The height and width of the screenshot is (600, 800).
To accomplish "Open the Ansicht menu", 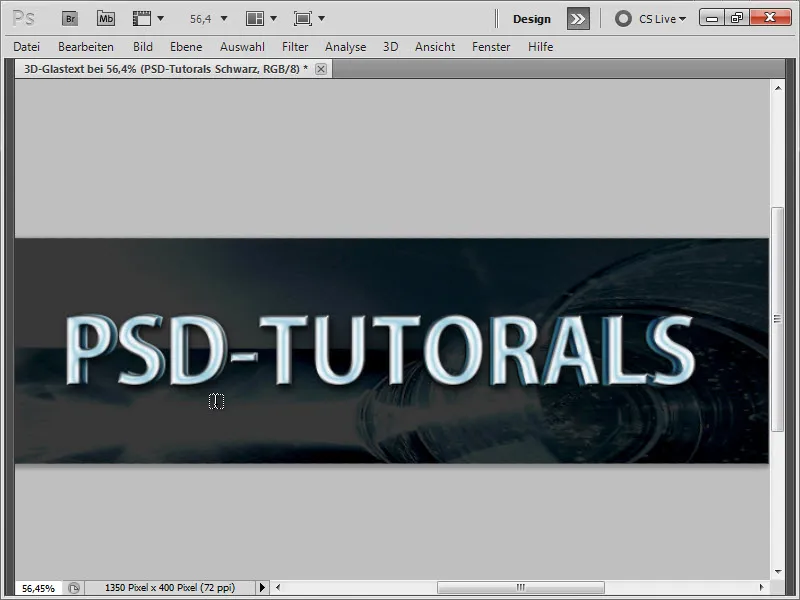I will tap(435, 47).
